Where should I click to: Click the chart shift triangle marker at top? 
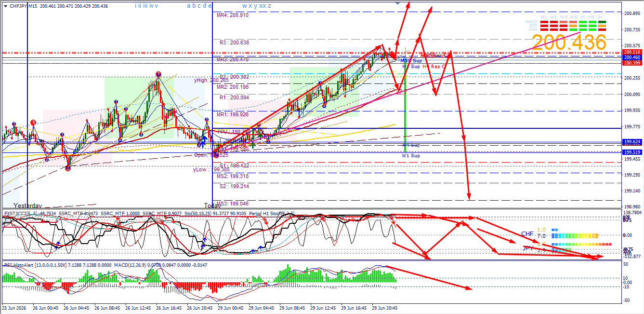397,2
